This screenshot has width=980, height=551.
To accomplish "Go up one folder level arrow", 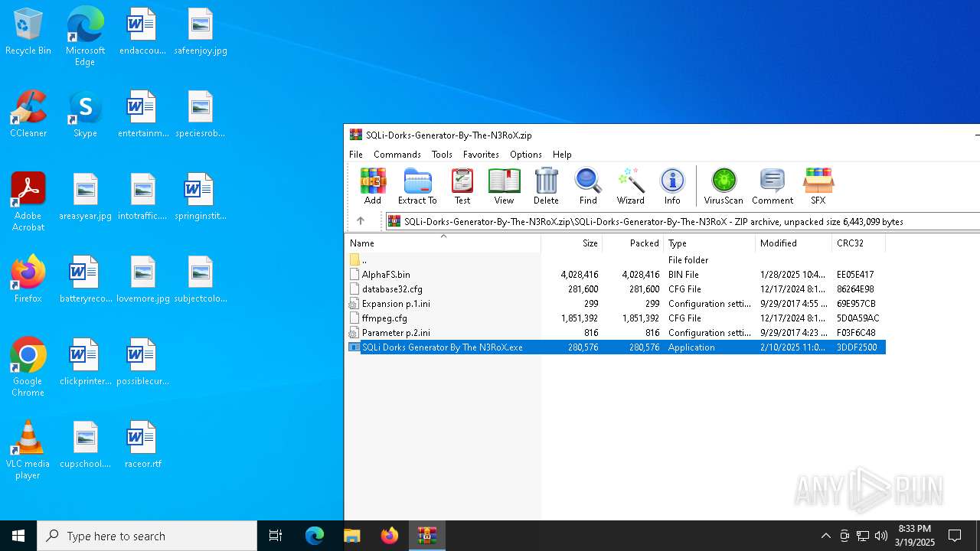I will click(361, 221).
